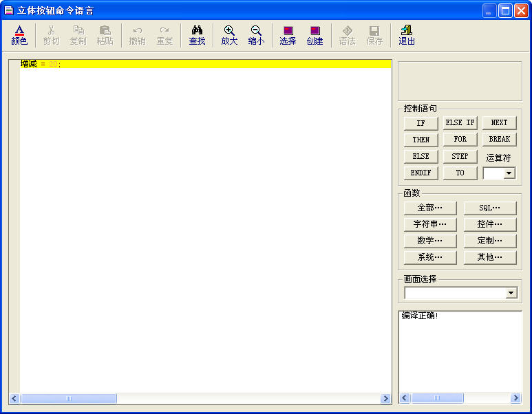This screenshot has width=532, height=414.
Task: Insert the IF statement
Action: click(421, 123)
